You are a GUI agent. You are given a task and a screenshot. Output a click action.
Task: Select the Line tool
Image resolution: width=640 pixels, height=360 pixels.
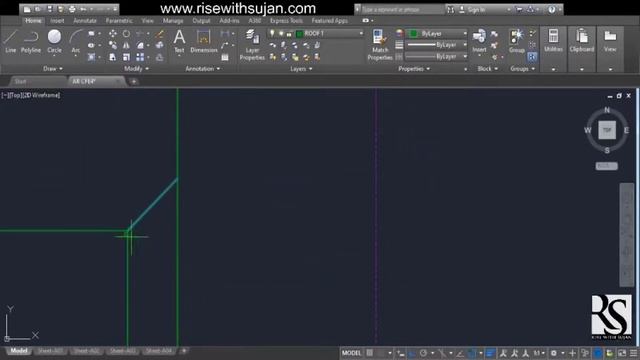10,41
